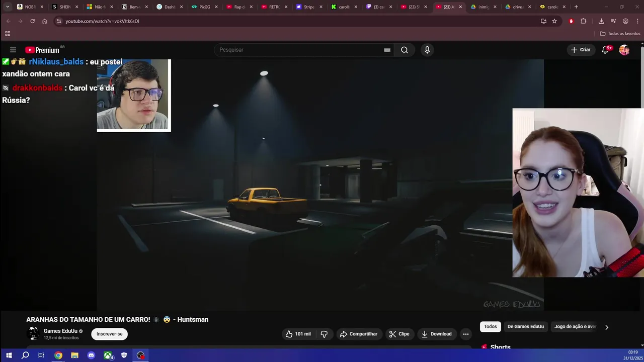Click the Compartilhar share button
Screen dimensions: 644x362
(359, 334)
